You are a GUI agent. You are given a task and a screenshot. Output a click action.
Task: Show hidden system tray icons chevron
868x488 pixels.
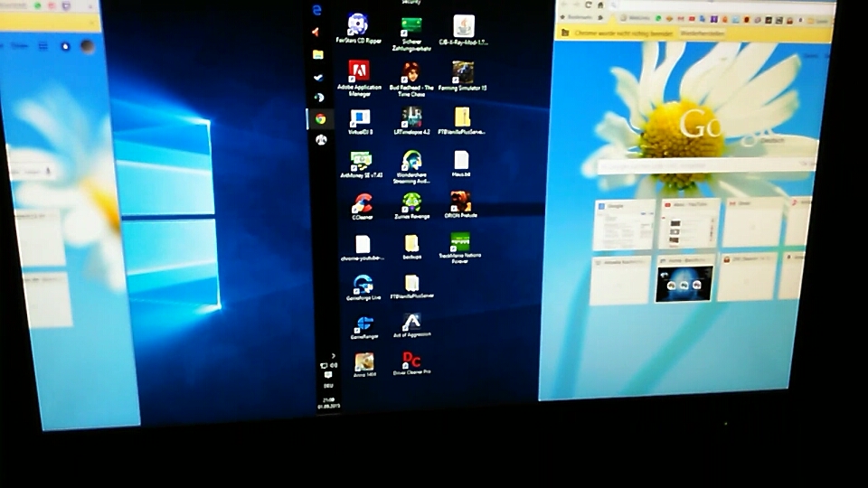334,356
